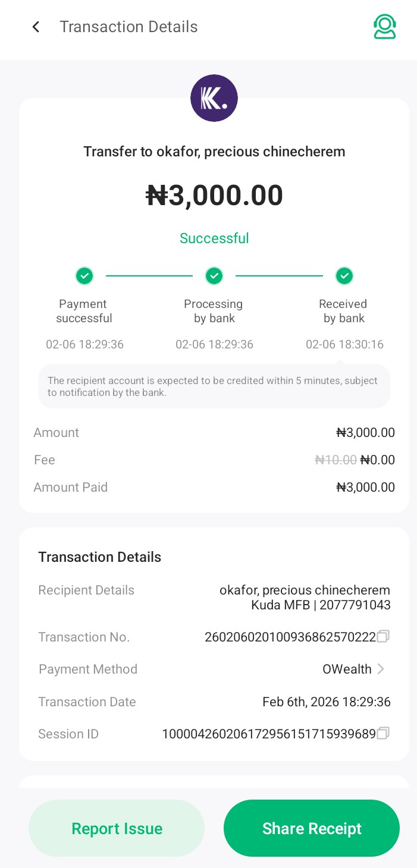
Task: Tap the Kuda bank logo
Action: pyautogui.click(x=214, y=99)
